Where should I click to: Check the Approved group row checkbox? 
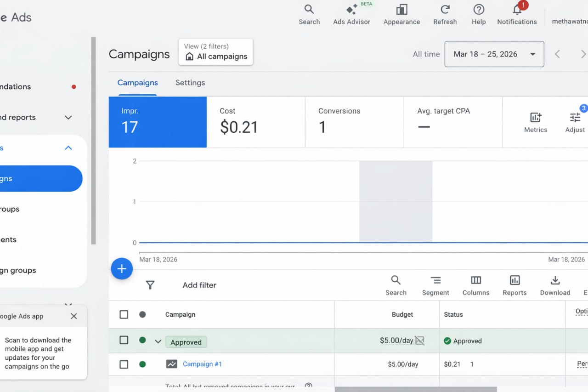pos(124,340)
